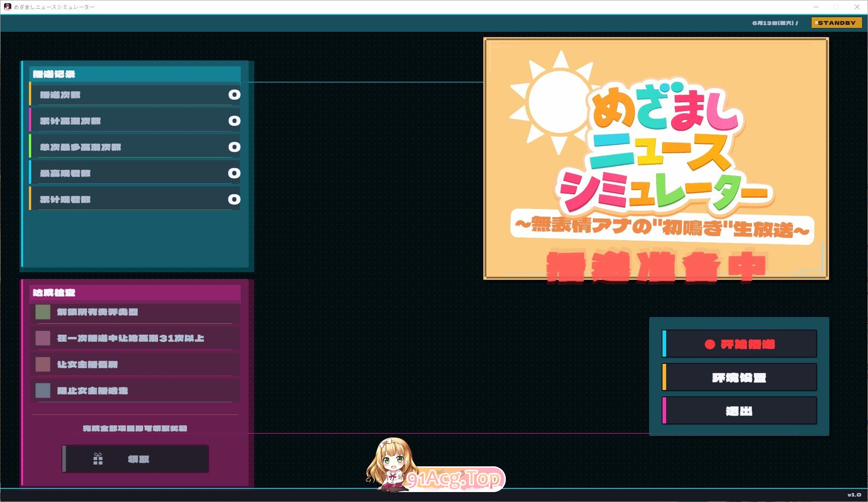Click the v1.0 version label
The height and width of the screenshot is (502, 868).
[x=854, y=495]
